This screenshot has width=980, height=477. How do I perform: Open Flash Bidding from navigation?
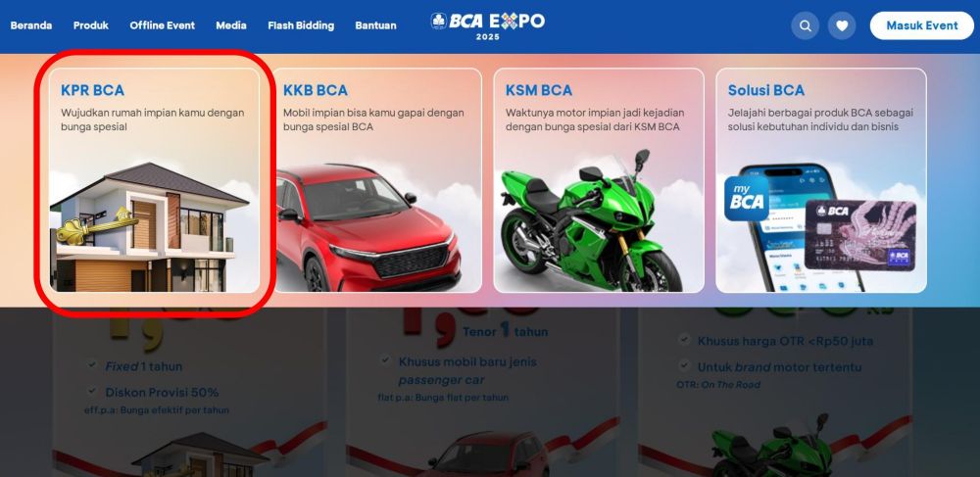(x=301, y=25)
